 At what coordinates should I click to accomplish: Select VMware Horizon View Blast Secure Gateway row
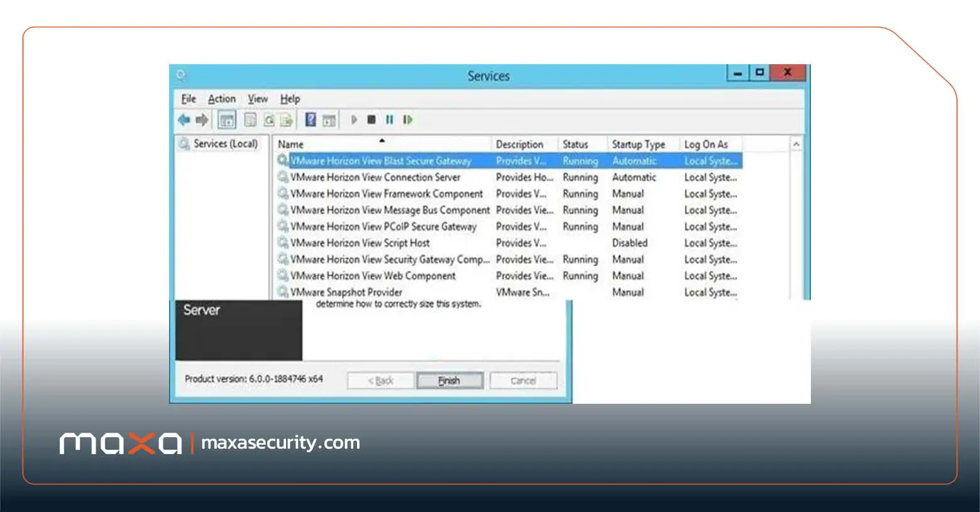509,160
